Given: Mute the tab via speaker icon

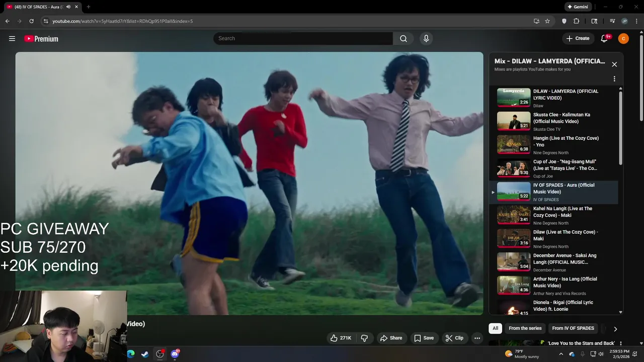Looking at the screenshot, I should click(68, 7).
